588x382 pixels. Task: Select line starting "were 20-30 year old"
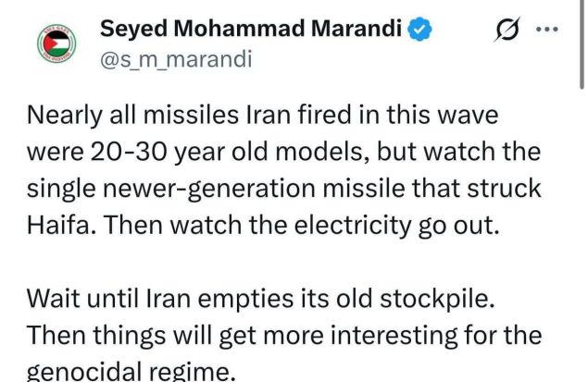(283, 152)
